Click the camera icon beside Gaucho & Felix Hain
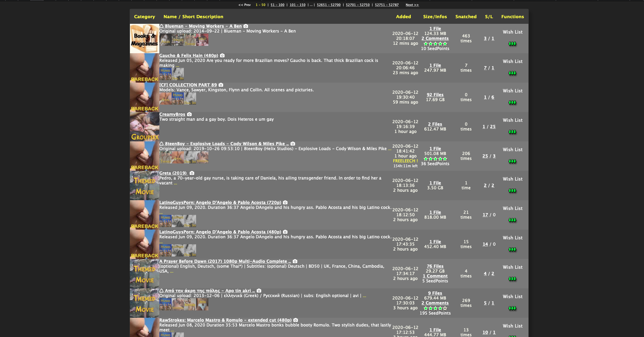 tap(222, 55)
